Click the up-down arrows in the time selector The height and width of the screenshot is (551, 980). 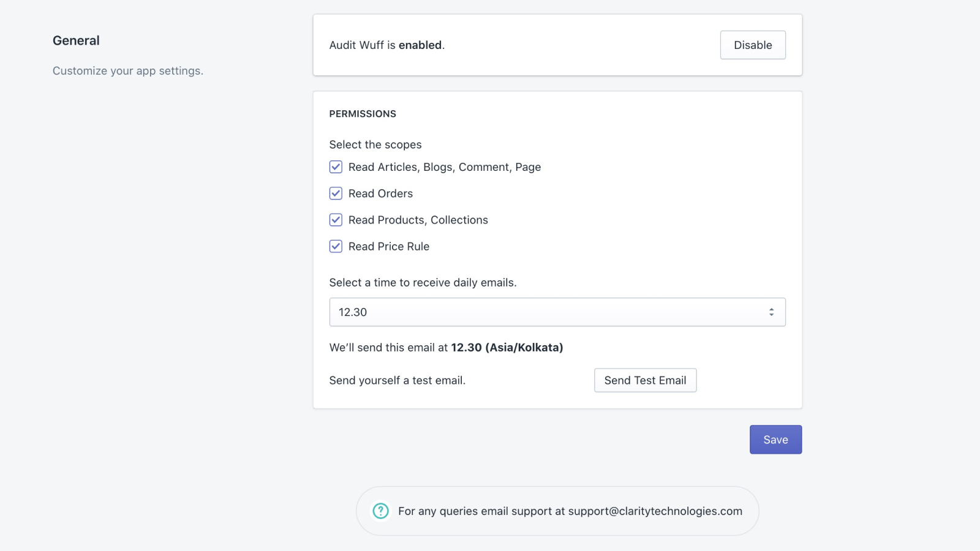771,312
